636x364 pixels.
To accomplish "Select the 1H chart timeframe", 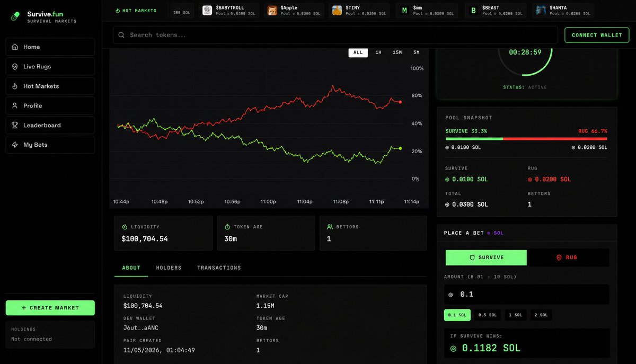I will (378, 52).
